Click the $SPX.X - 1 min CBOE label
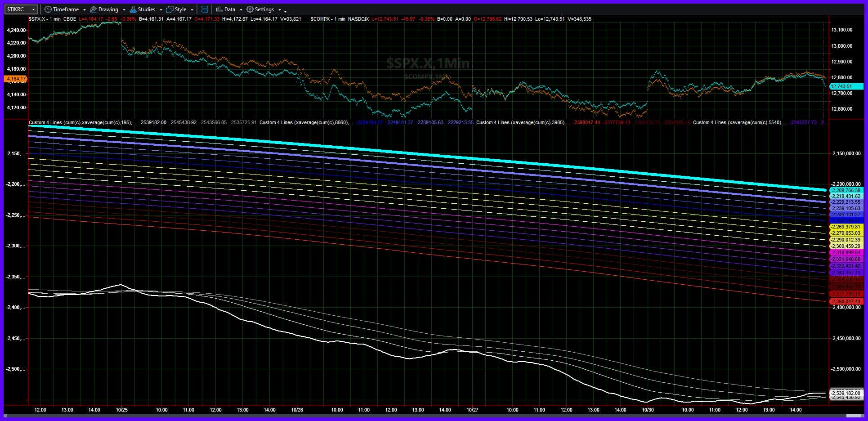The width and height of the screenshot is (868, 421). 53,19
